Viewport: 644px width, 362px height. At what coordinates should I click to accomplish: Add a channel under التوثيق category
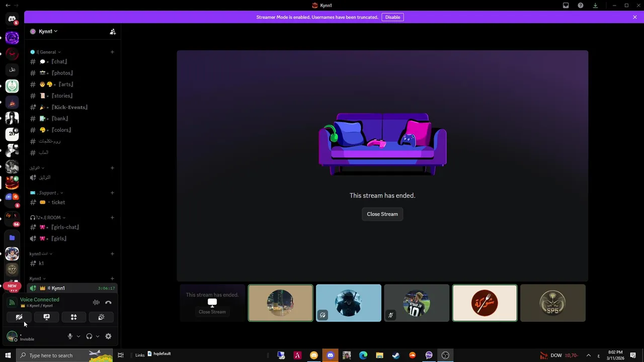(112, 168)
